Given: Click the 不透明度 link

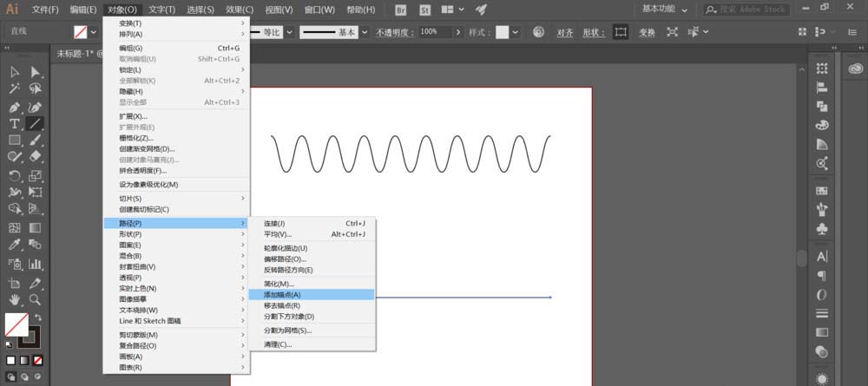Looking at the screenshot, I should (x=395, y=33).
